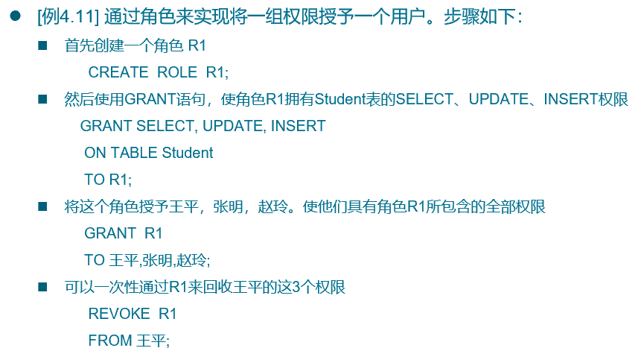The width and height of the screenshot is (644, 351).
Task: Click the square bullet beside 将这个角色授予王平
Action: [42, 206]
